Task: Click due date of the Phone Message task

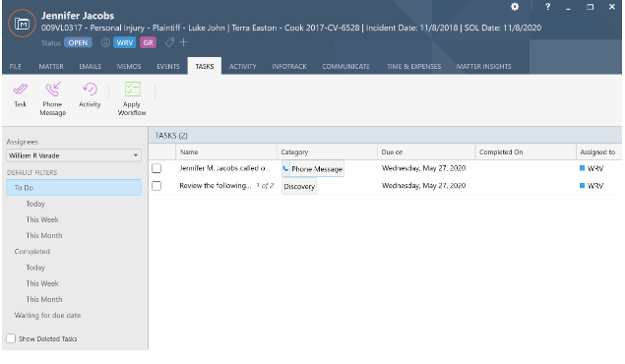Action: [x=423, y=168]
